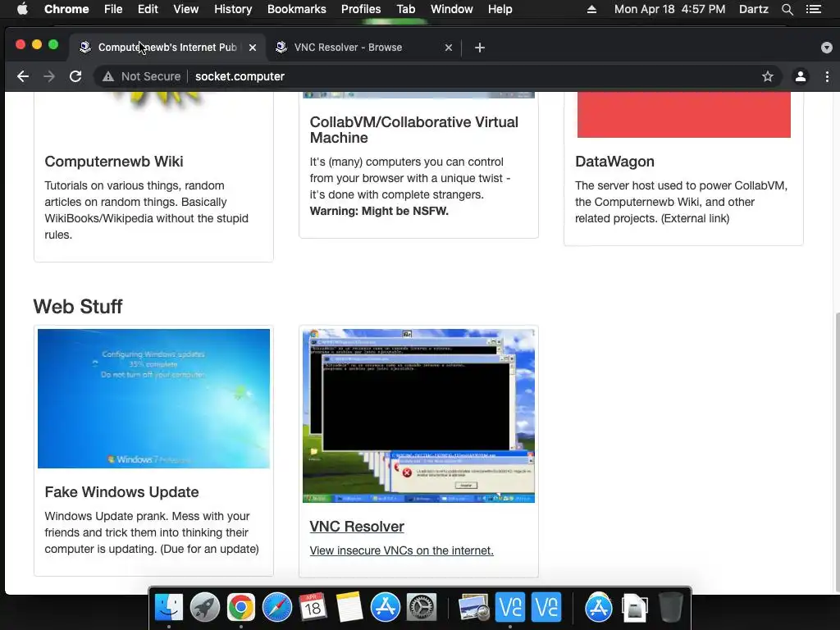Open the Fake Windows Update card title
This screenshot has height=630, width=840.
(x=121, y=492)
